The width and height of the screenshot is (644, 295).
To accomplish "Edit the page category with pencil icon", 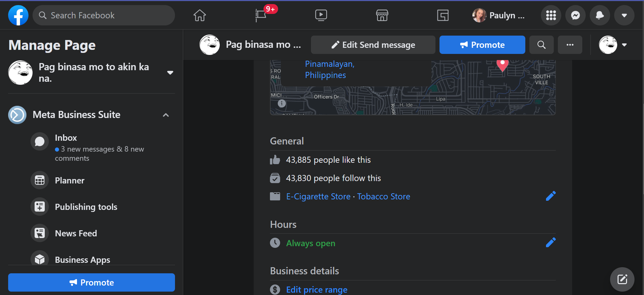I will click(x=550, y=196).
